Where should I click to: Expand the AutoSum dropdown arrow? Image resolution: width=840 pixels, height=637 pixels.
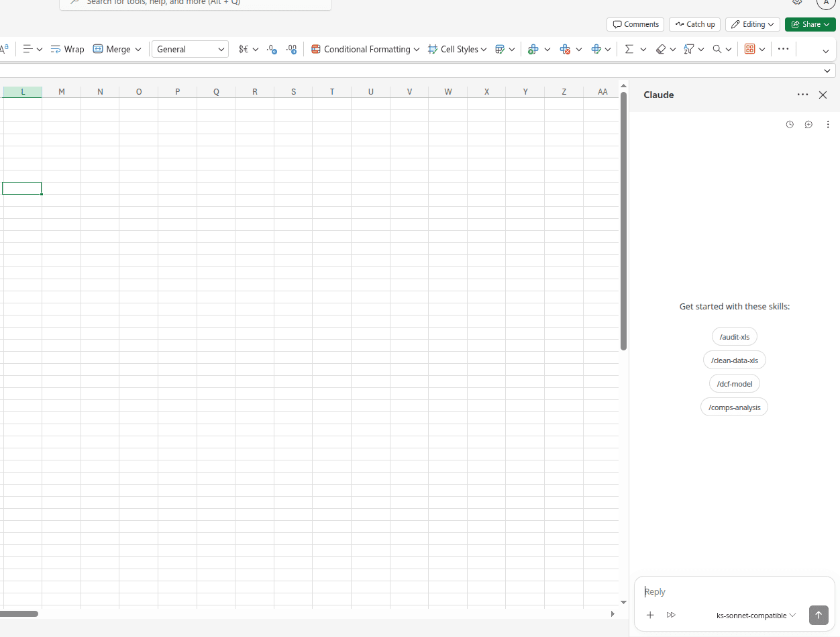tap(643, 49)
